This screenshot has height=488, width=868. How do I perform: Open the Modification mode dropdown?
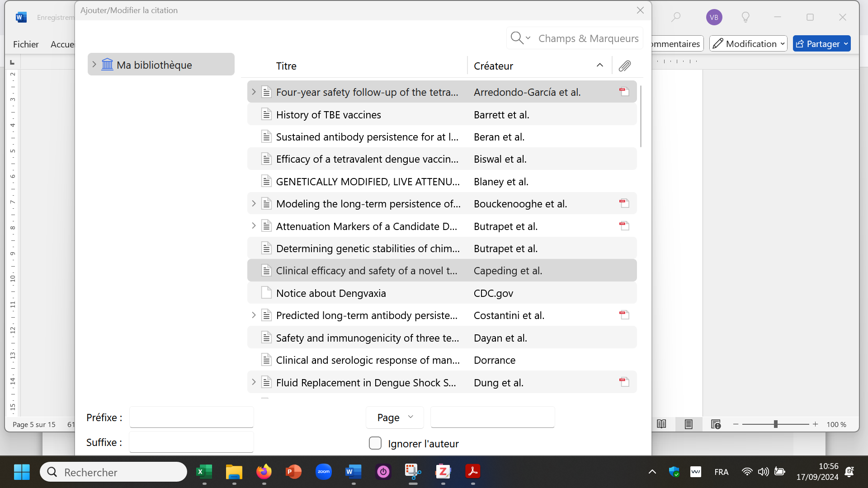coord(748,44)
